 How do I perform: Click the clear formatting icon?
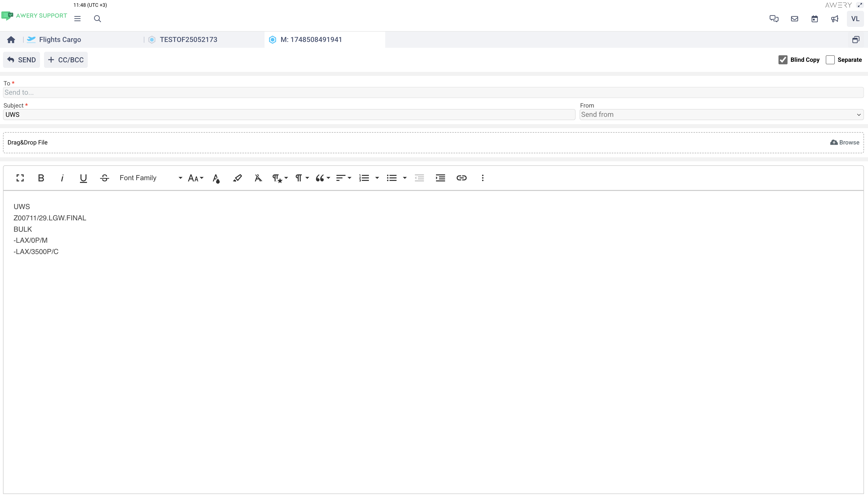(258, 178)
